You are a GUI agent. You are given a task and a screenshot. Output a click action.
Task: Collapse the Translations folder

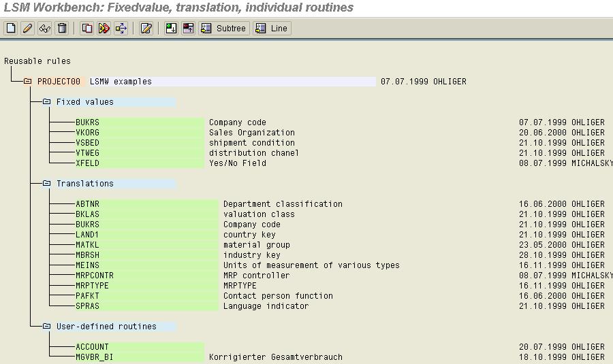[46, 183]
